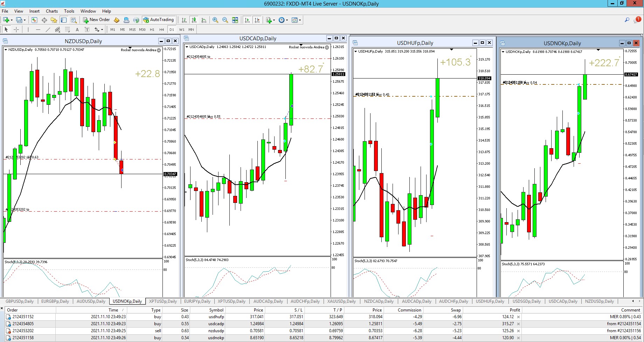The image size is (644, 342).
Task: Close the nzdusdp sell order via X
Action: pos(518,331)
